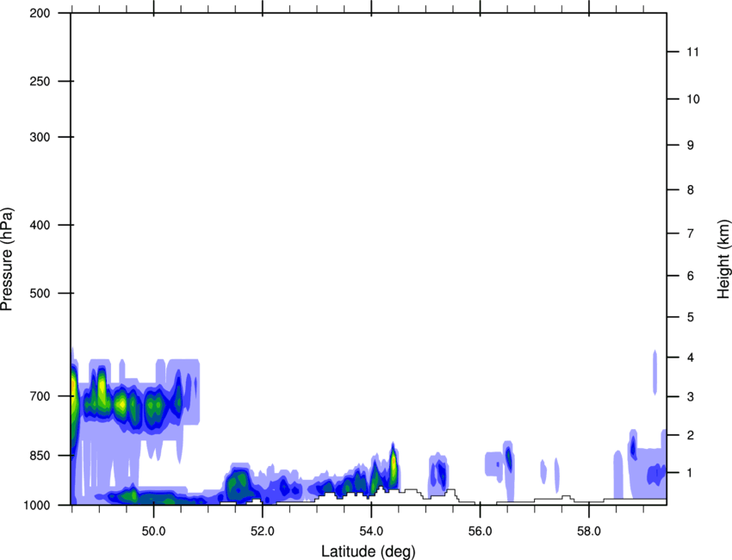This screenshot has width=732, height=560.
Task: Click the tall yellow-green contour peak near 54.4 latitude
Action: click(x=393, y=465)
